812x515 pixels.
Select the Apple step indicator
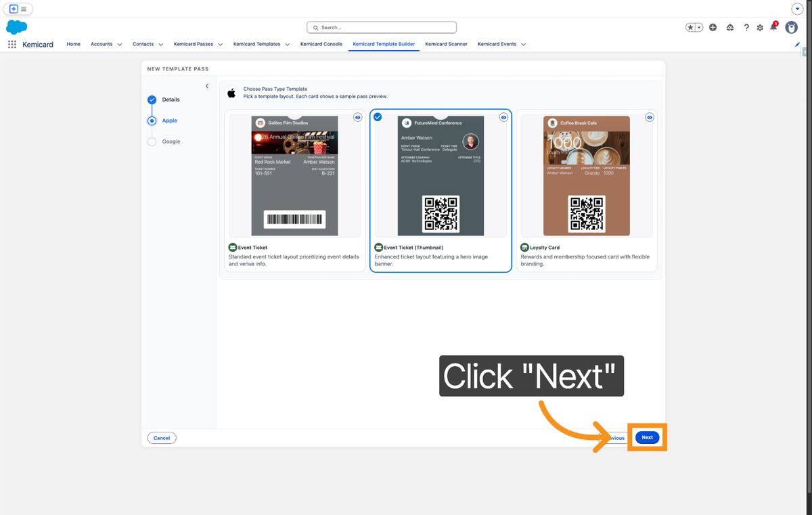pyautogui.click(x=152, y=120)
